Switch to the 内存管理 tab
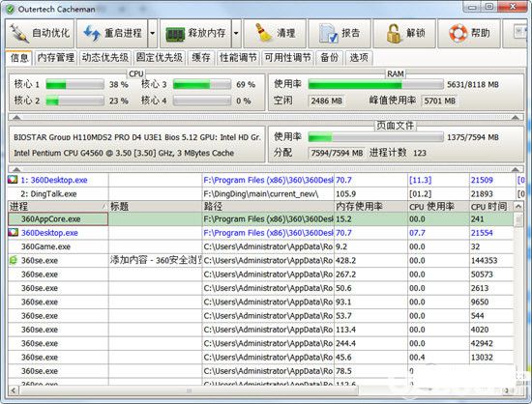 point(56,58)
